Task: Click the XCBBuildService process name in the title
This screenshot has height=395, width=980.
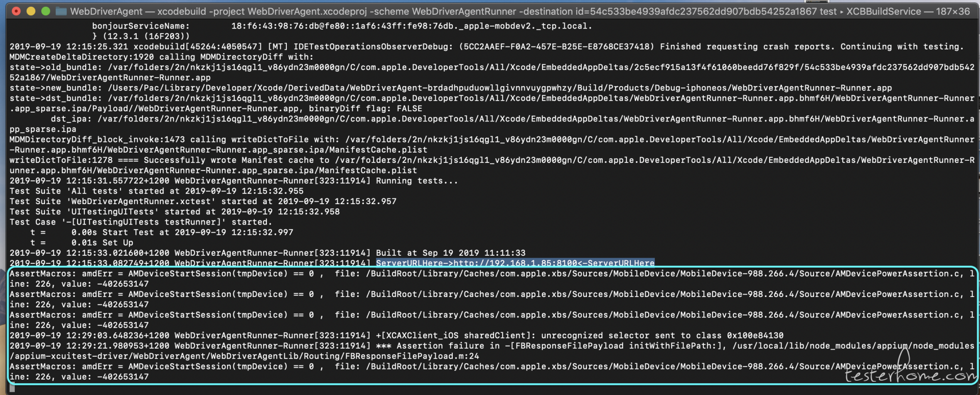Action: tap(884, 11)
